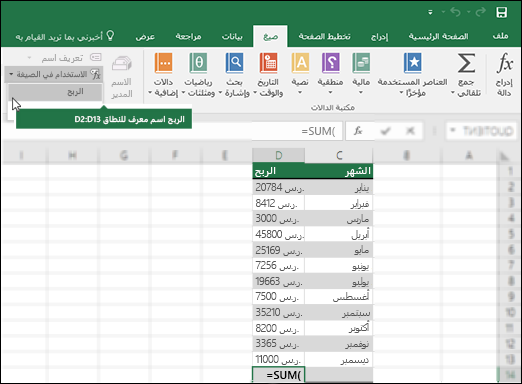522x384 pixels.
Task: Open the File tab (ملف)
Action: point(500,36)
